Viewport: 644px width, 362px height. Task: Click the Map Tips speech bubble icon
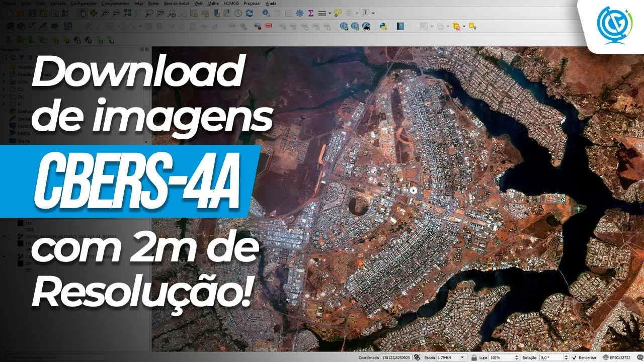click(x=338, y=13)
